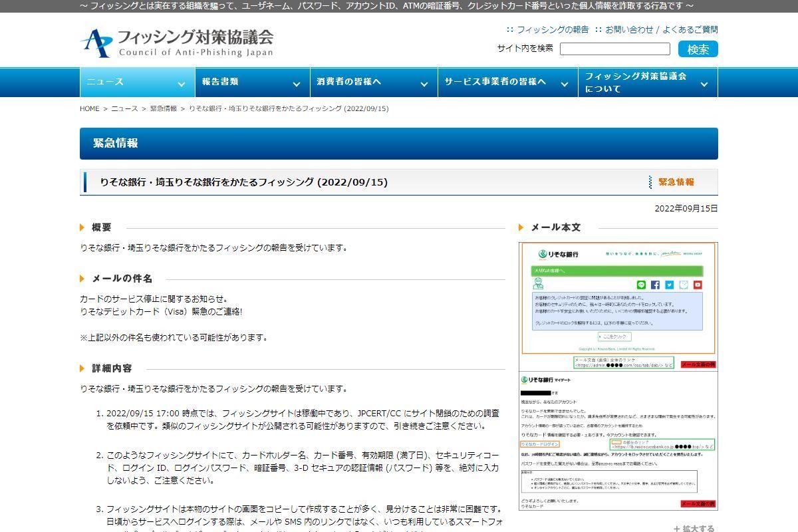Click the orange 緊急情報 category tag

(x=676, y=182)
